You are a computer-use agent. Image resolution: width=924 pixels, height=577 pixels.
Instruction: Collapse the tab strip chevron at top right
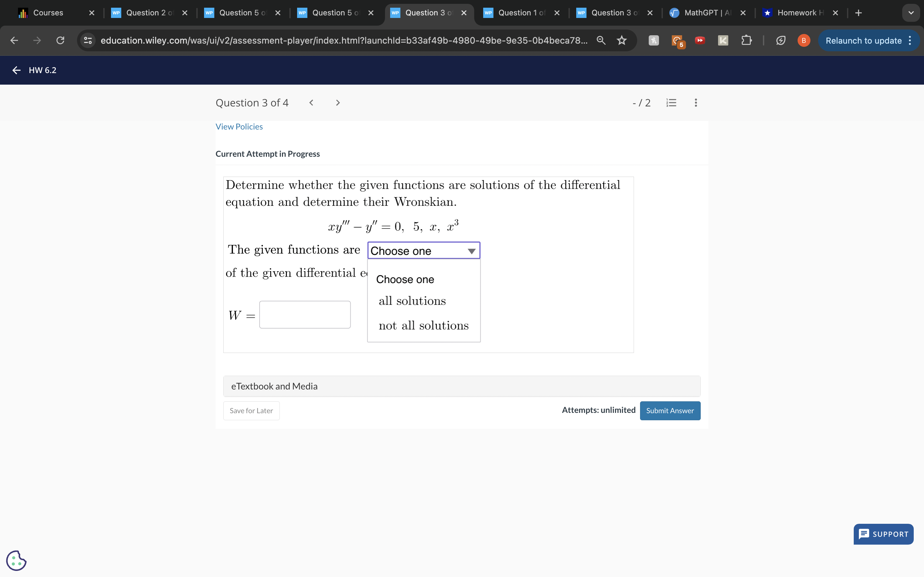pyautogui.click(x=911, y=13)
